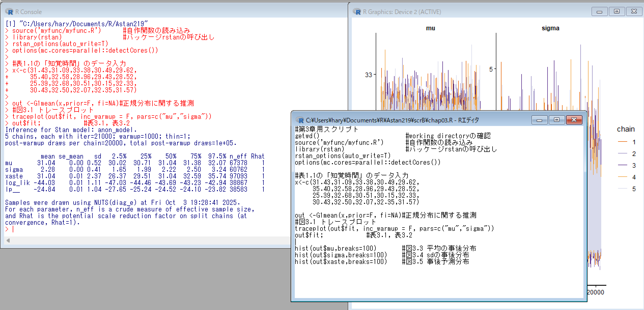The image size is (644, 310).
Task: Click the R Graphics window's R logo icon
Action: pyautogui.click(x=357, y=12)
